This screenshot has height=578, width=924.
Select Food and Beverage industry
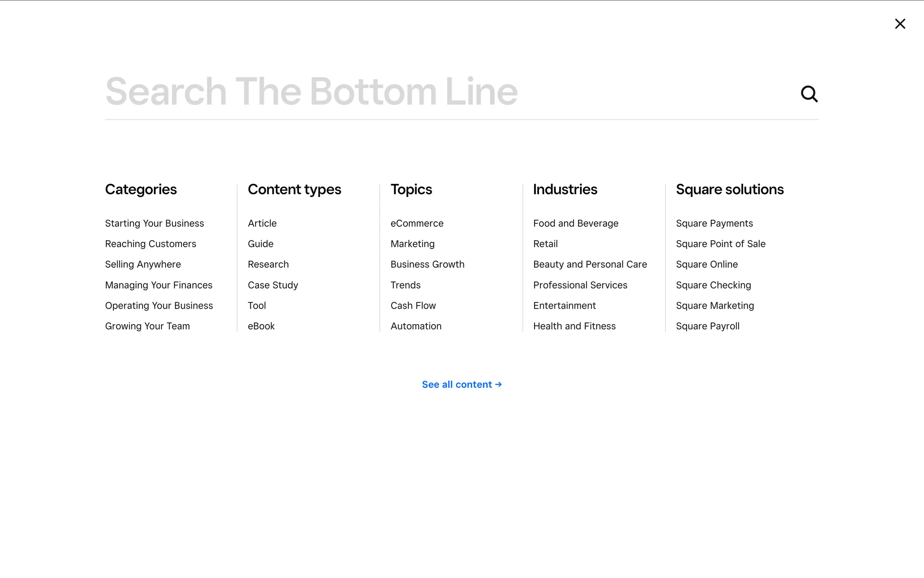click(x=576, y=223)
